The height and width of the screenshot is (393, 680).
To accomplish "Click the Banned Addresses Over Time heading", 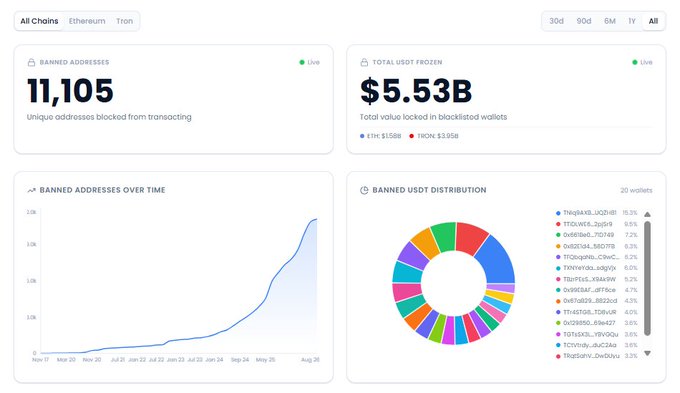I will [x=102, y=190].
